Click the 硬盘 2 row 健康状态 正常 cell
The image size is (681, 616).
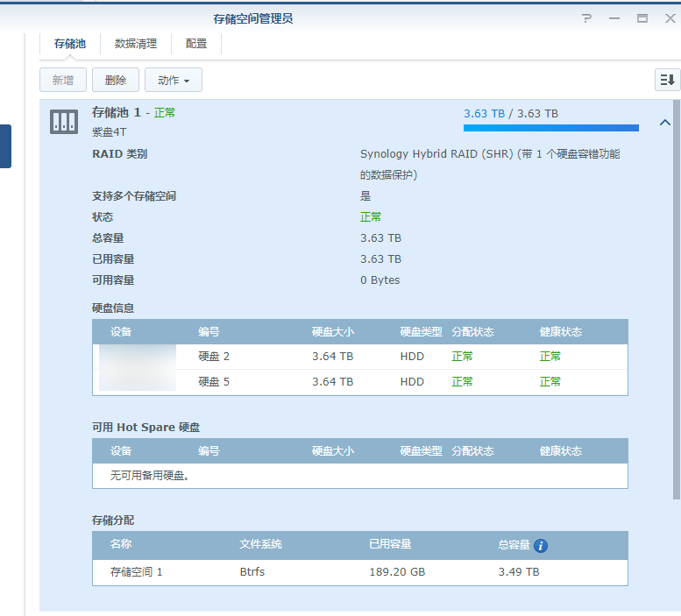(550, 357)
